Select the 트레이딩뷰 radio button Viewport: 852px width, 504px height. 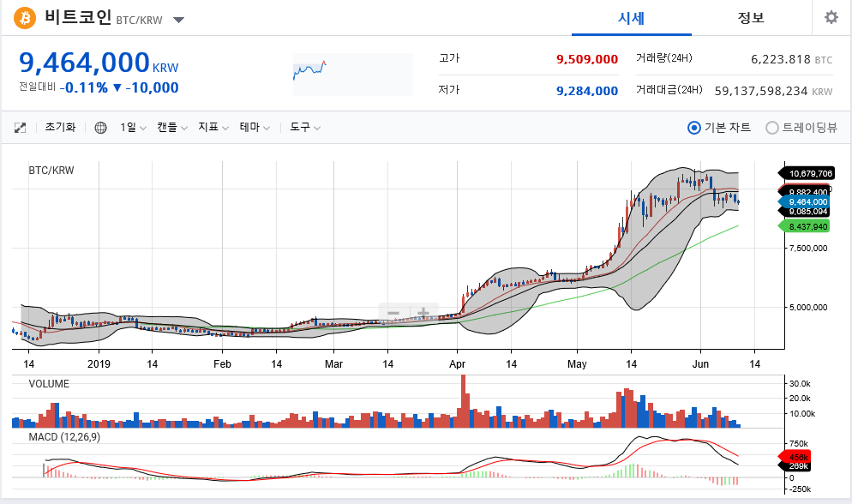click(772, 128)
